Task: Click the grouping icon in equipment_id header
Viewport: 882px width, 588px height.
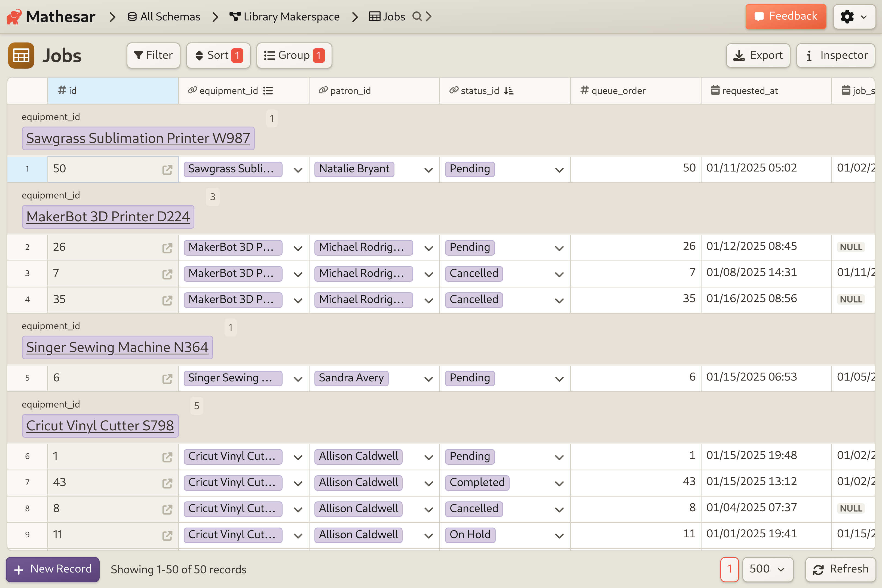Action: coord(268,91)
